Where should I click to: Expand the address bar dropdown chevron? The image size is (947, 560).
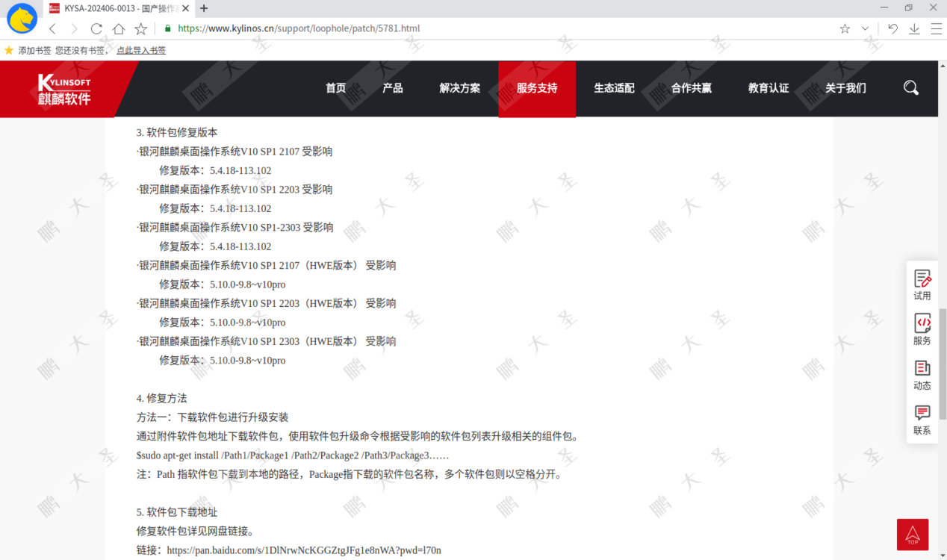[x=865, y=28]
